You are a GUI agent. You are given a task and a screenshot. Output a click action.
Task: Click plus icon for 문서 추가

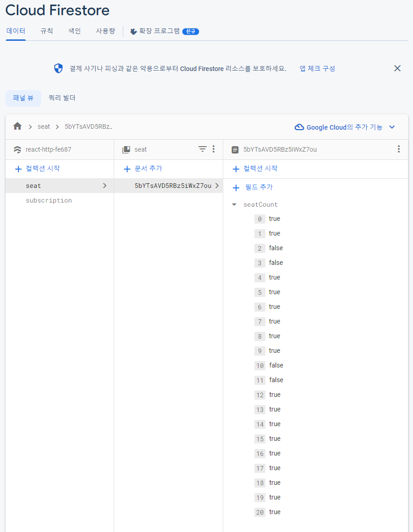click(127, 169)
